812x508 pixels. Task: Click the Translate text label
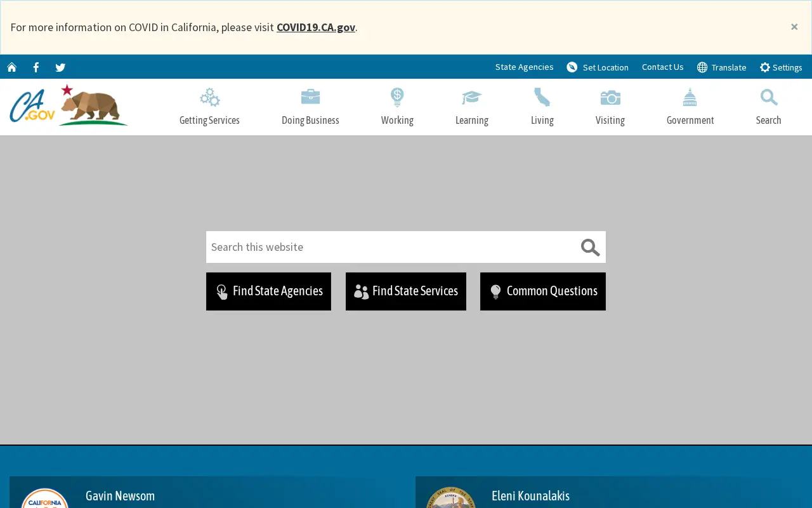pyautogui.click(x=729, y=67)
